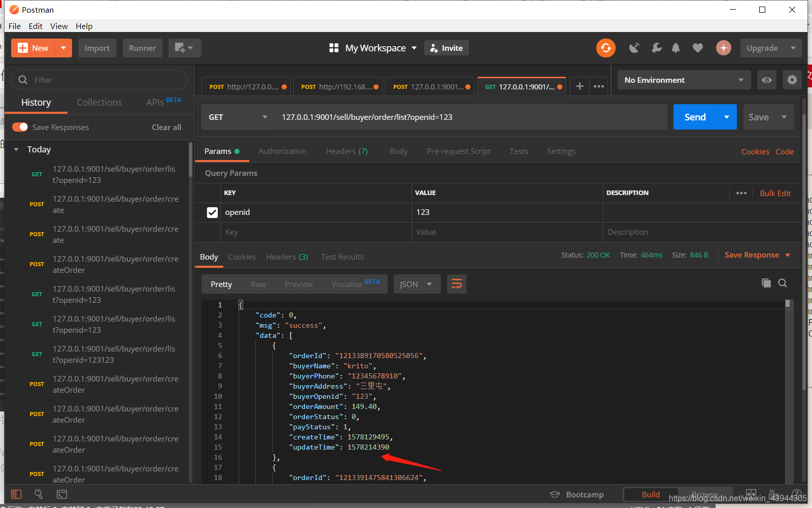This screenshot has height=508, width=812.
Task: Collapse the Today history group
Action: click(16, 149)
